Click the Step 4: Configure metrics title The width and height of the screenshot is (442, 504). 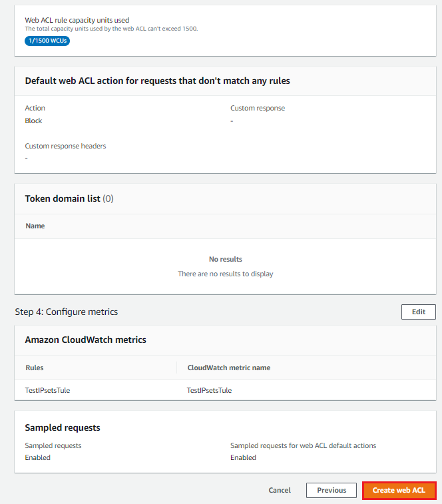(67, 312)
